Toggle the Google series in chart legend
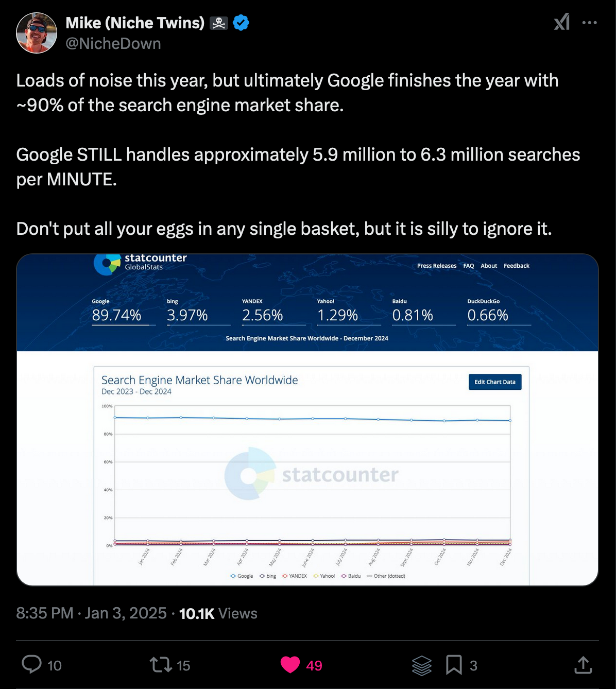The image size is (616, 689). click(x=242, y=576)
